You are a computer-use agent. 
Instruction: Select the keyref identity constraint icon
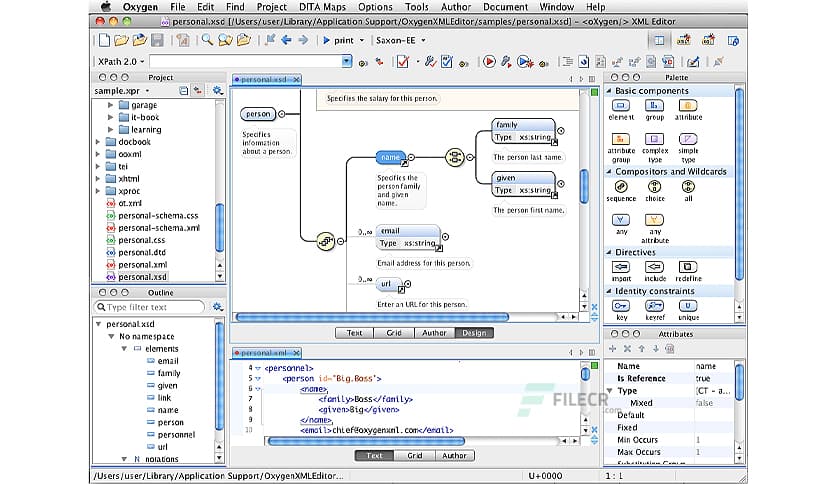pos(654,306)
